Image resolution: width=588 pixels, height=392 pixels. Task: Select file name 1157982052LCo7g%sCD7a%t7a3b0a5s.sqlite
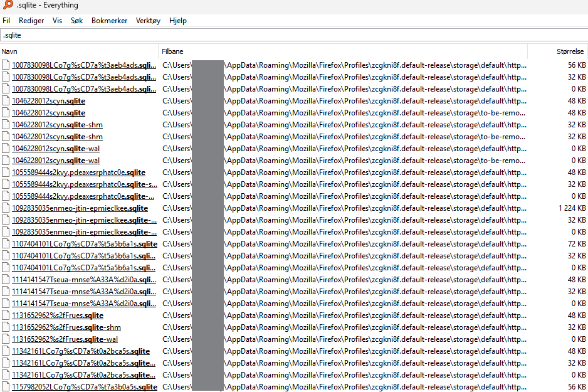click(85, 387)
